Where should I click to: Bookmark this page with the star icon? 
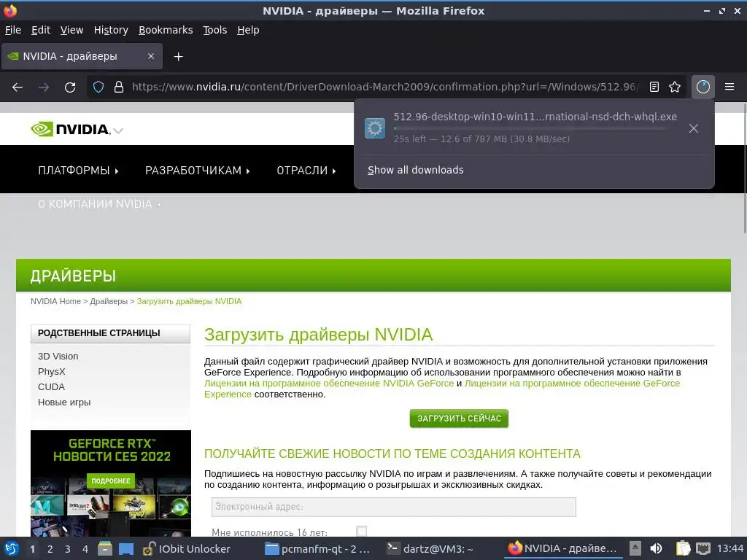click(x=675, y=87)
